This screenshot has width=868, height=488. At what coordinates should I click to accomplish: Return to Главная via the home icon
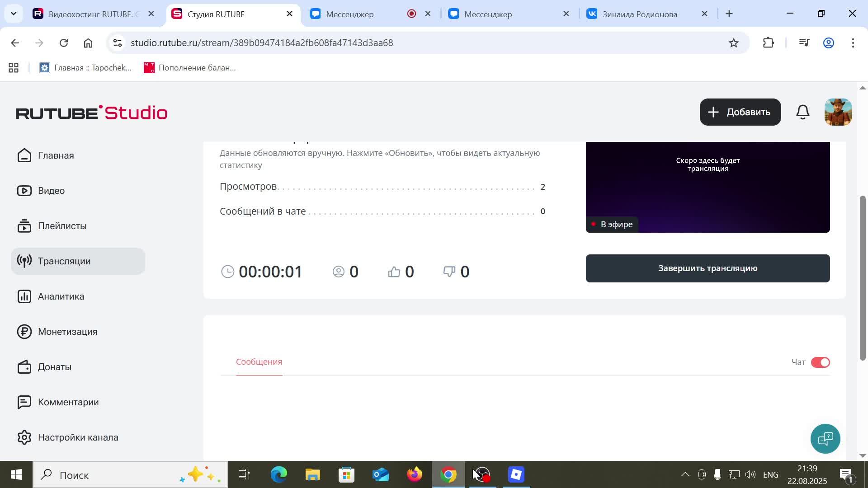[55, 155]
